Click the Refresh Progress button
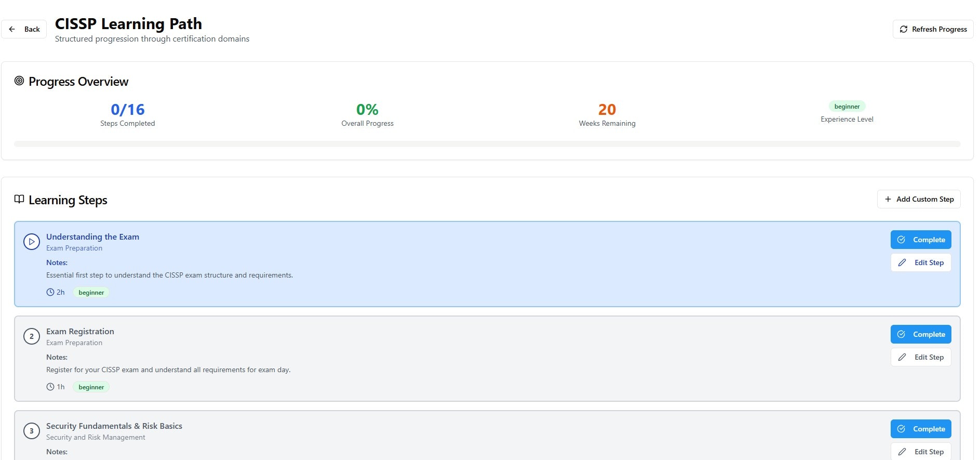 pyautogui.click(x=933, y=29)
